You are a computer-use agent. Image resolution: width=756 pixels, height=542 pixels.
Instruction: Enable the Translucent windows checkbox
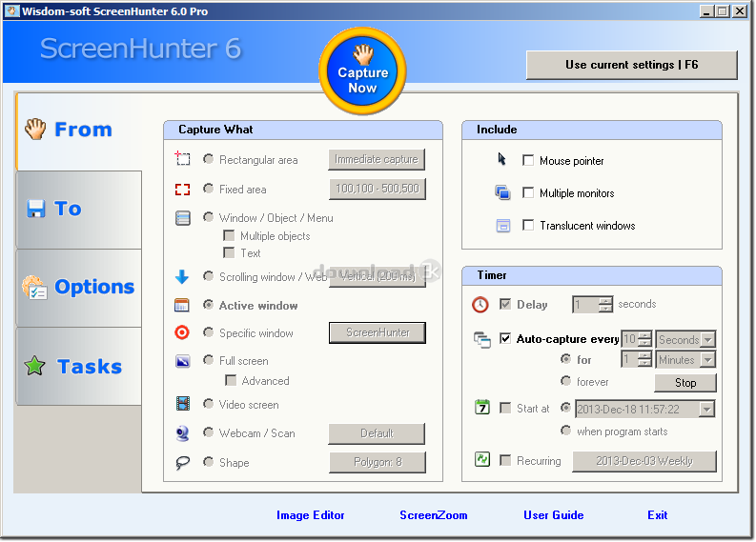(x=528, y=225)
